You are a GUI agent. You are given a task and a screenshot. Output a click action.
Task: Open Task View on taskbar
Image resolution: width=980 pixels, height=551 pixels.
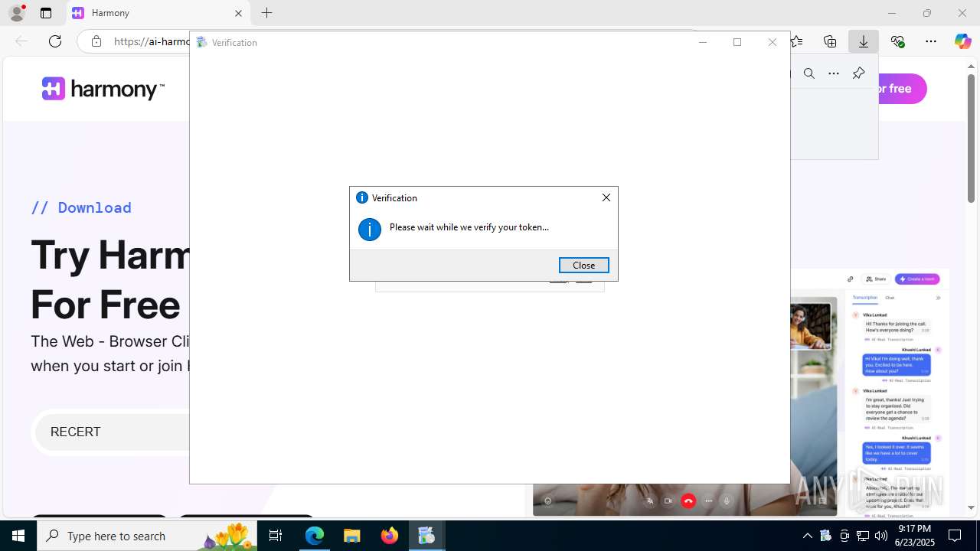tap(276, 536)
